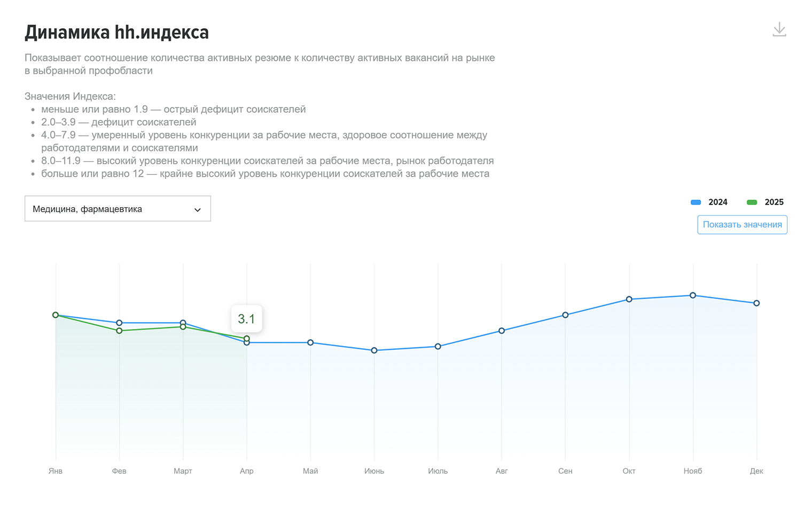Click the Авг axis label
Image resolution: width=812 pixels, height=510 pixels.
[502, 471]
